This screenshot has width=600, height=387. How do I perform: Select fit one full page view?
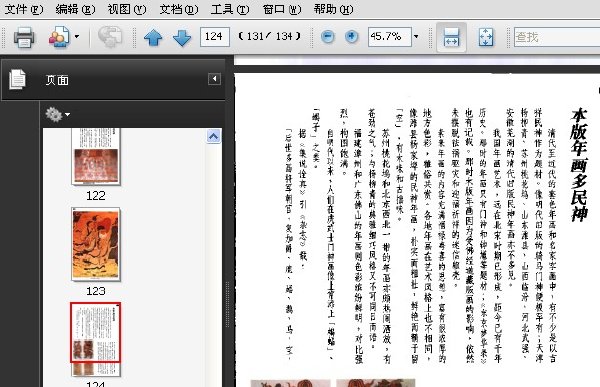point(486,37)
